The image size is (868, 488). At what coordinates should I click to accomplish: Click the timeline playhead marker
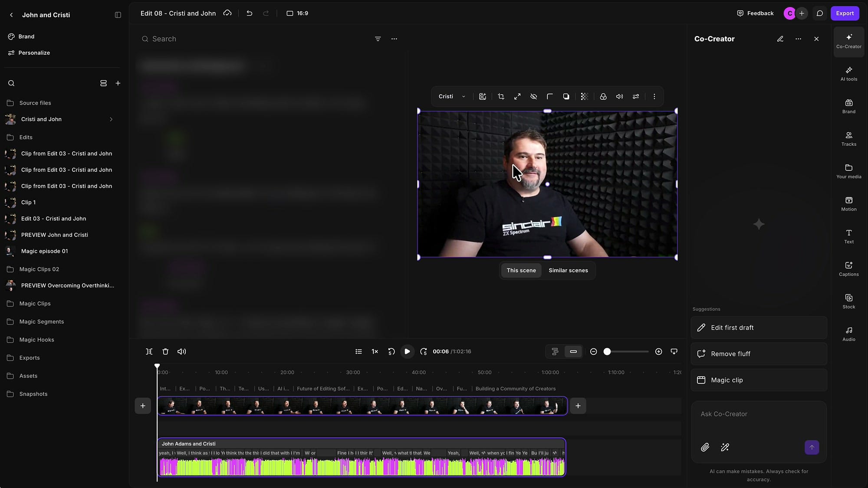pyautogui.click(x=157, y=367)
